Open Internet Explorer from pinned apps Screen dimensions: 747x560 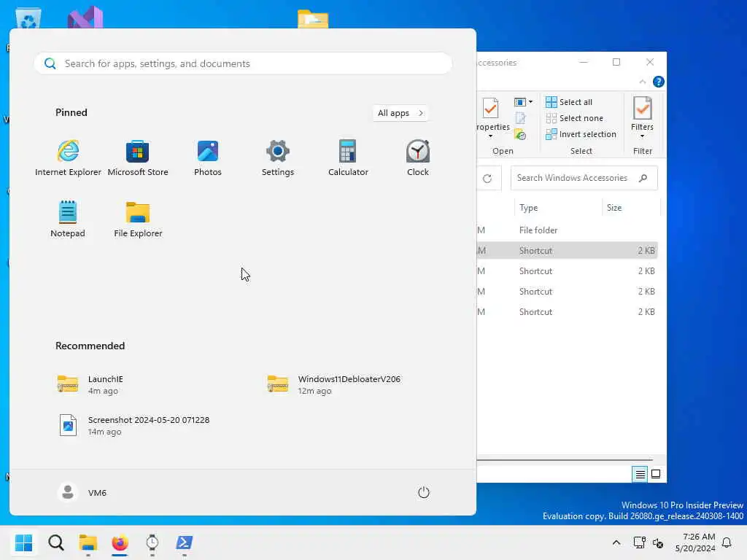click(x=68, y=158)
